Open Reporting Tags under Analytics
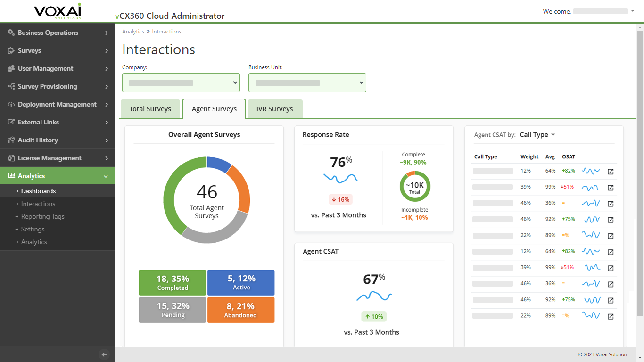This screenshot has height=362, width=644. (x=42, y=216)
